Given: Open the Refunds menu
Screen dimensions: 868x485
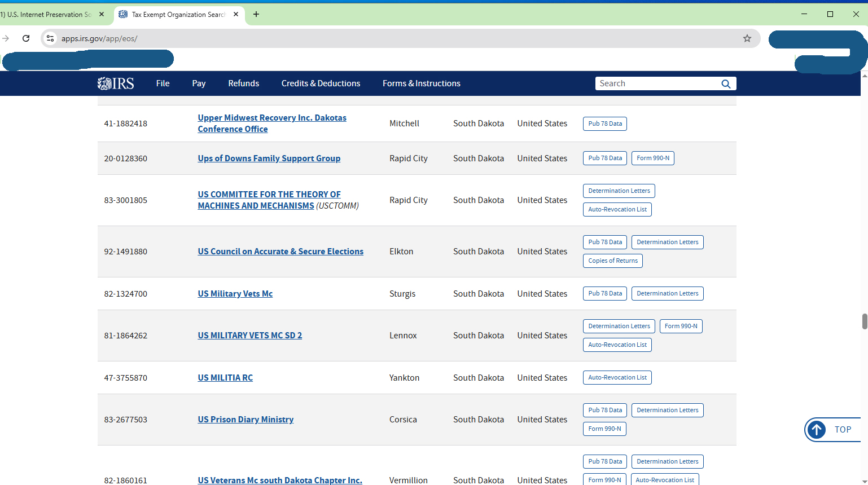Looking at the screenshot, I should (x=244, y=83).
